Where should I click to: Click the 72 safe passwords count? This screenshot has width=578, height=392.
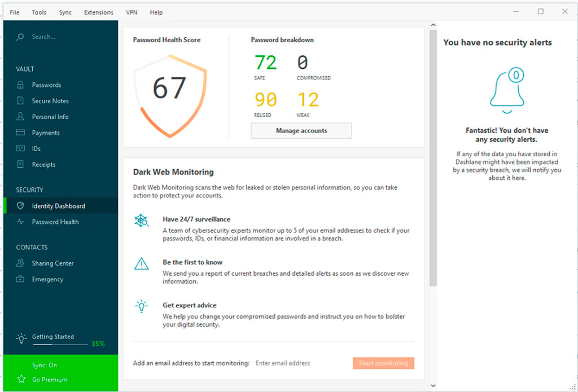[265, 62]
